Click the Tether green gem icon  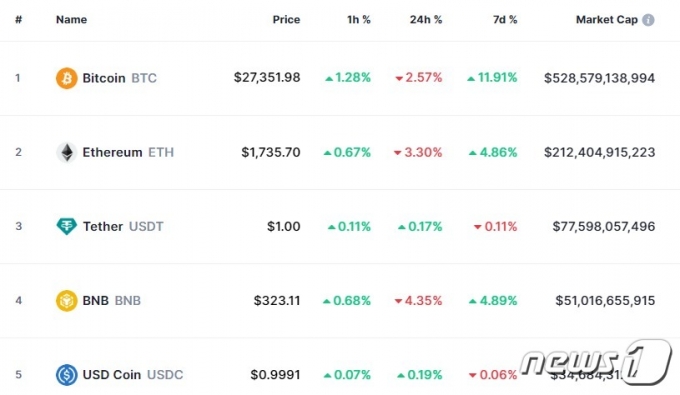pos(66,226)
